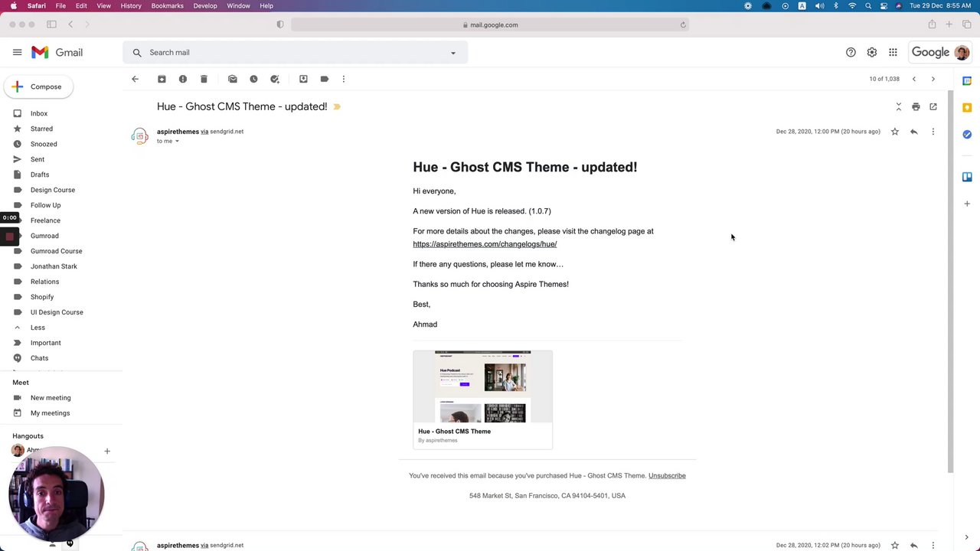Open the Gmail main menu hamburger
The image size is (980, 551).
coord(17,52)
